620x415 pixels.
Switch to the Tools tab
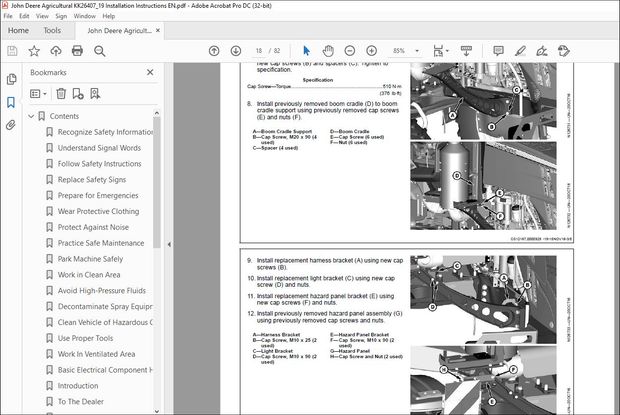(52, 30)
